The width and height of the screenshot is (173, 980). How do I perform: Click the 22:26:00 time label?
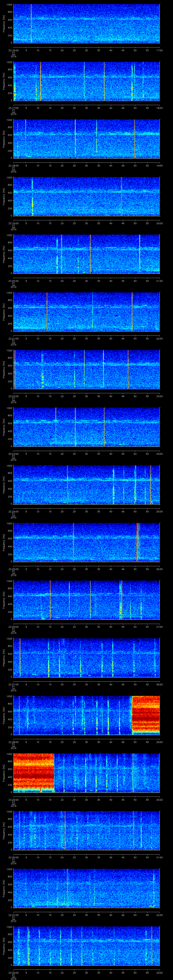point(13,627)
